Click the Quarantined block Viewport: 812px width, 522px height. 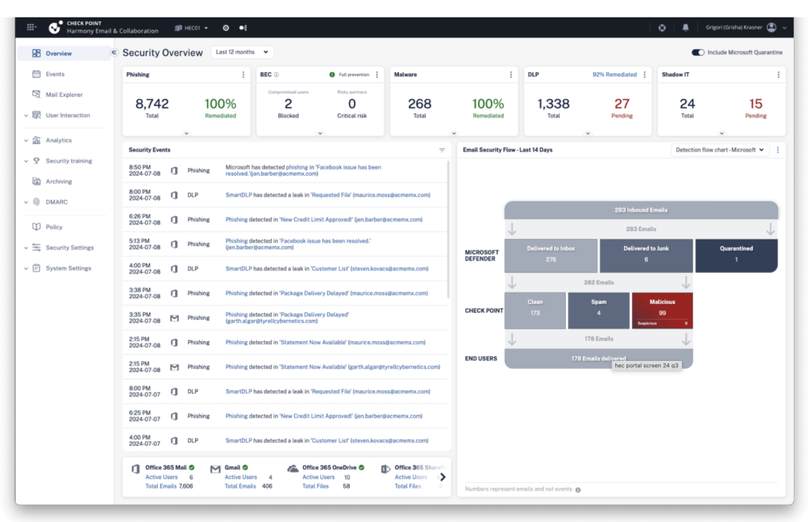[x=736, y=255]
